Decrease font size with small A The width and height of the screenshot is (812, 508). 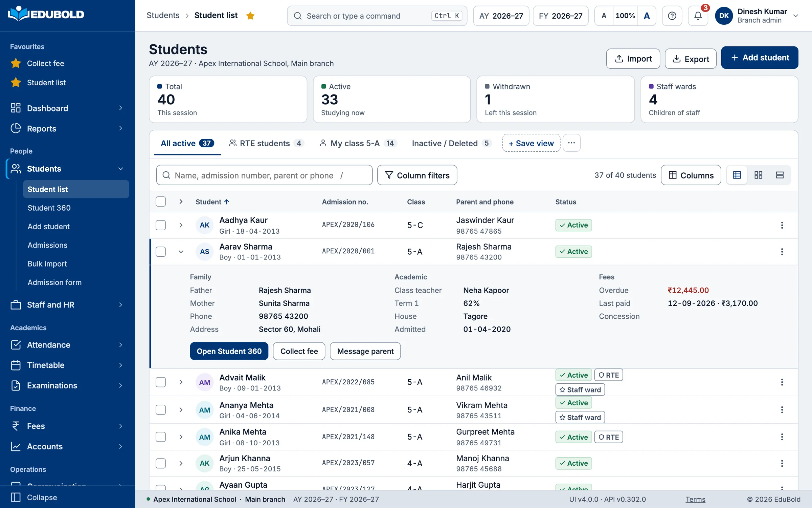[604, 16]
